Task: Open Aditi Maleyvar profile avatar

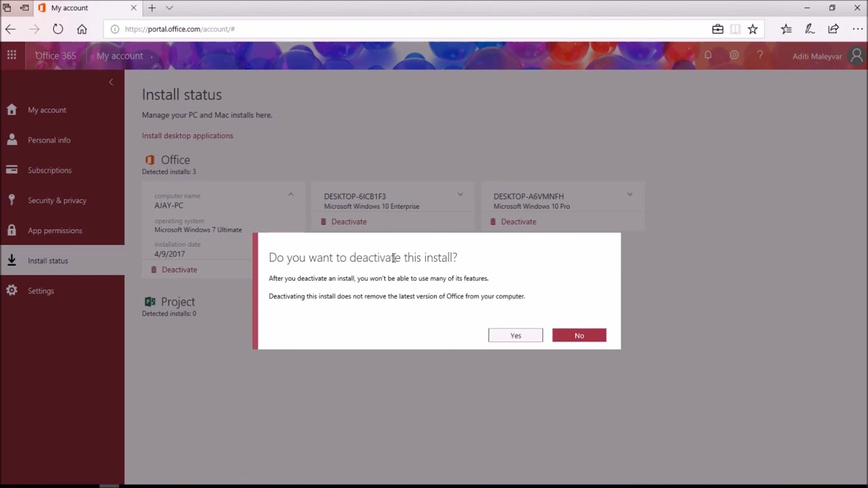Action: click(x=857, y=56)
